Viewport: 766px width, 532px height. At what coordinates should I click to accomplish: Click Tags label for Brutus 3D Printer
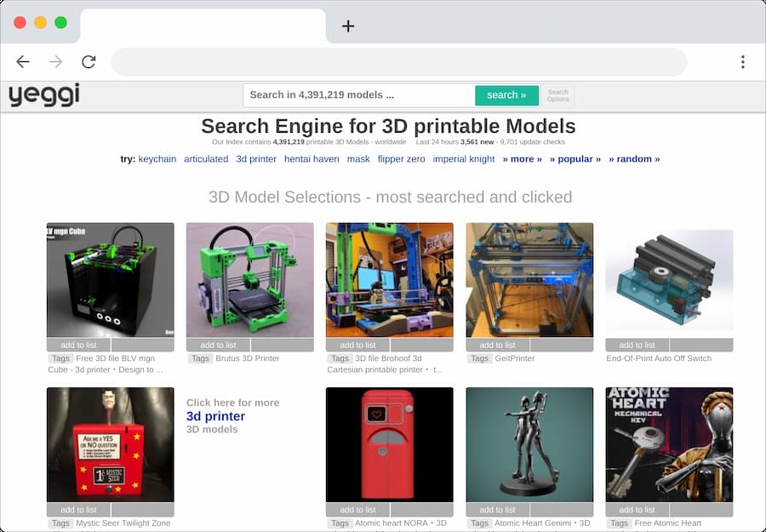point(200,358)
